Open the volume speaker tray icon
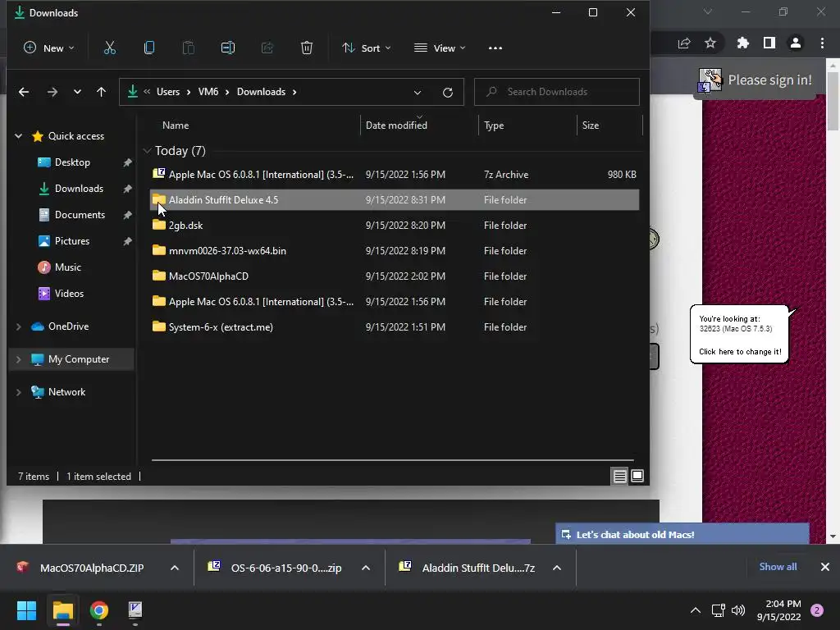840x630 pixels. 738,610
